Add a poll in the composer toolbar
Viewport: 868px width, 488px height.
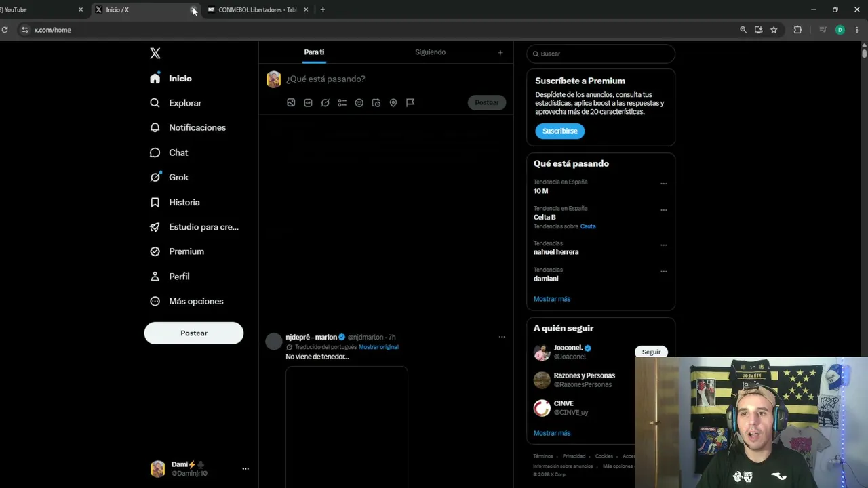tap(342, 103)
